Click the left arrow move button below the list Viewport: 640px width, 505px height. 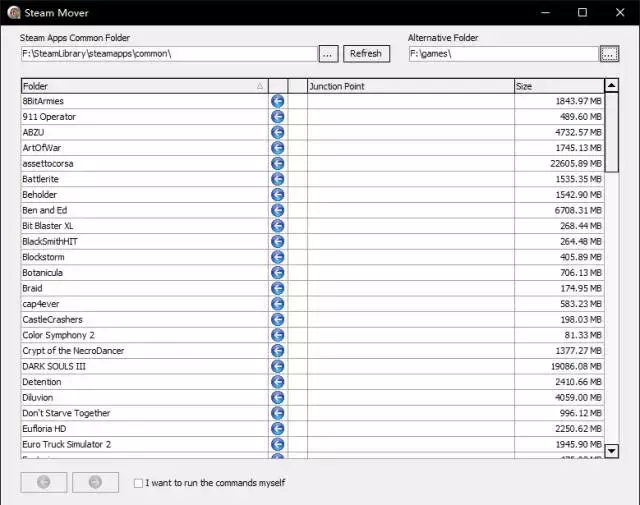44,482
